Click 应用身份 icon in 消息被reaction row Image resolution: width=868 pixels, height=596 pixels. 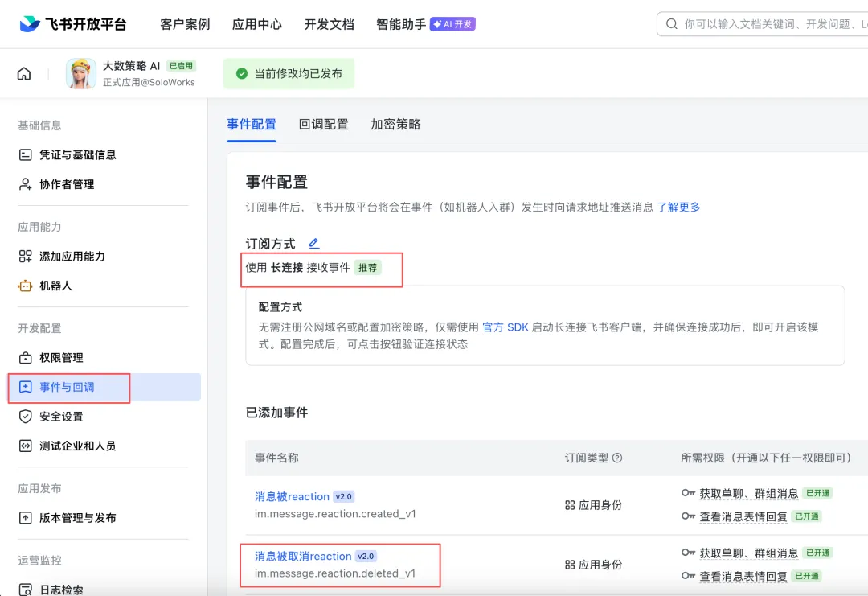point(570,505)
